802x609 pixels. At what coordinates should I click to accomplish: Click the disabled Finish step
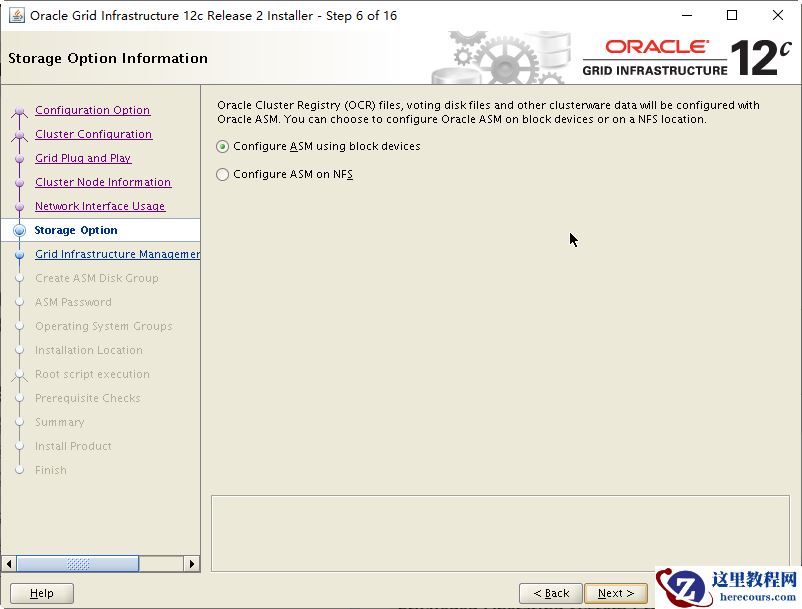[51, 470]
